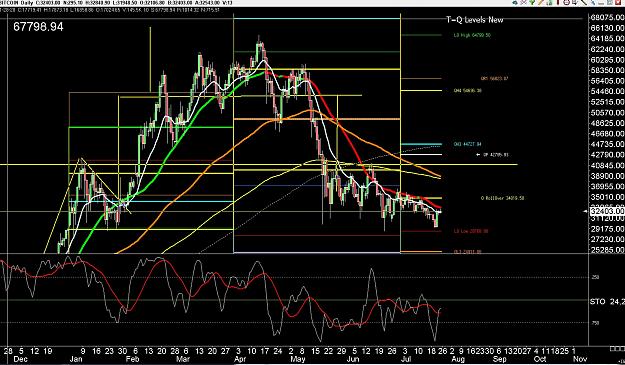Click the green down arrow toolbar icon
This screenshot has height=365, width=625.
tap(532, 2)
